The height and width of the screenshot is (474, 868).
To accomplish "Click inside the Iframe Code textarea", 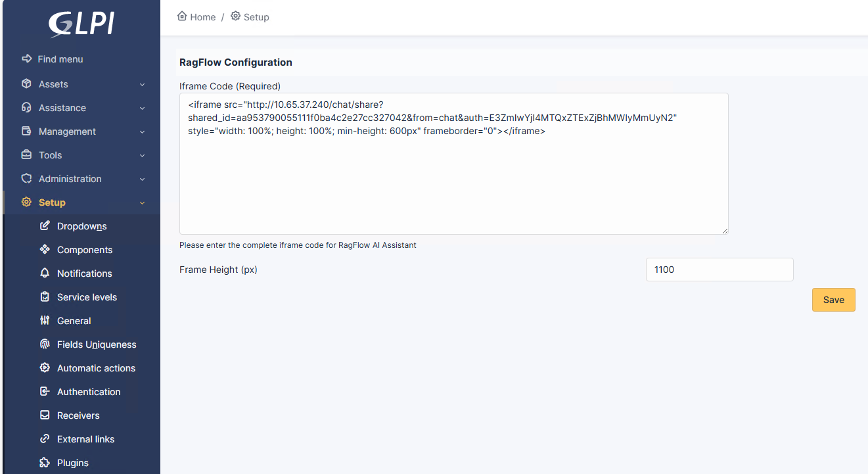I will point(453,164).
